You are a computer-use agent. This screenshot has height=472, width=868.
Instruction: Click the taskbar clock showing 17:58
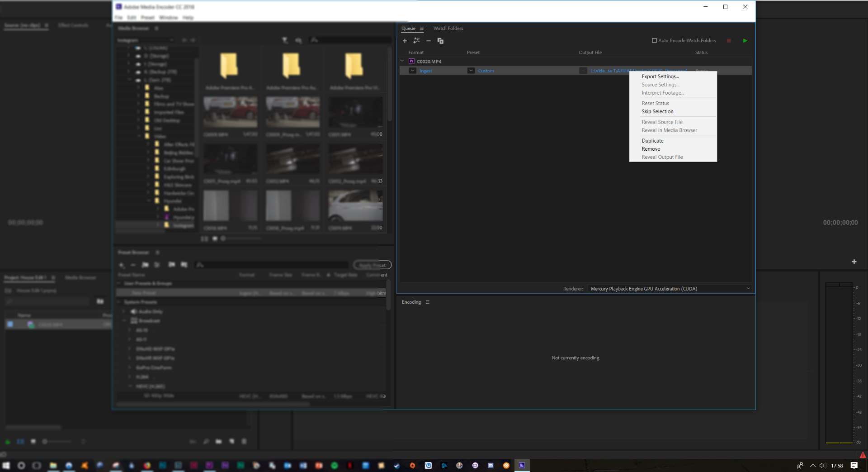pyautogui.click(x=837, y=465)
